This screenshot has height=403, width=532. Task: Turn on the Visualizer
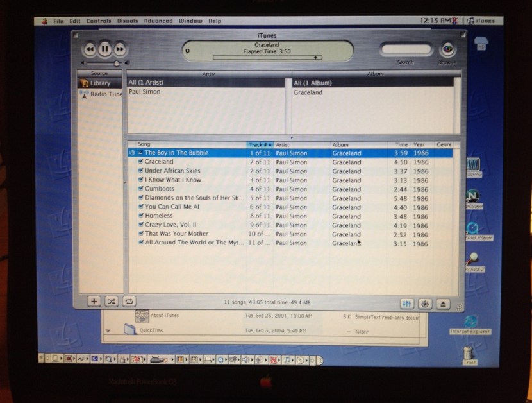pyautogui.click(x=424, y=301)
